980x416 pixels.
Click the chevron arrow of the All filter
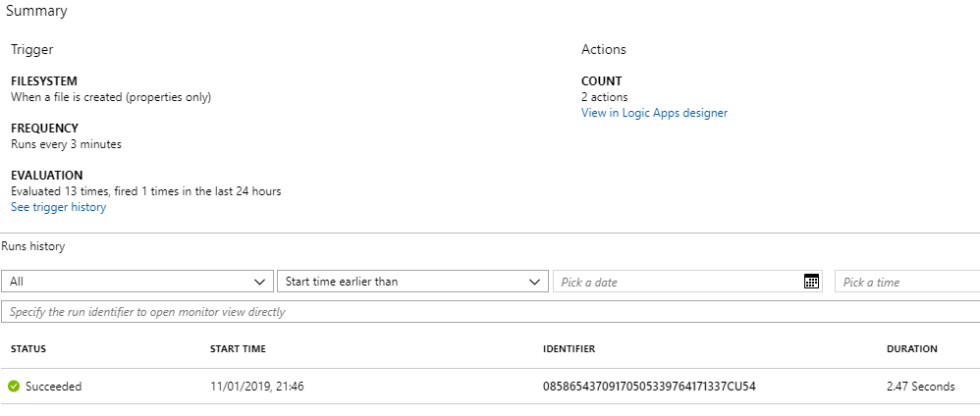pyautogui.click(x=260, y=283)
